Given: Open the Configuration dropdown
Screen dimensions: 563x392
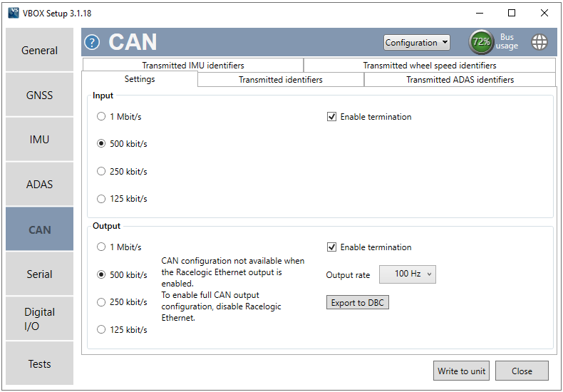Looking at the screenshot, I should click(416, 42).
